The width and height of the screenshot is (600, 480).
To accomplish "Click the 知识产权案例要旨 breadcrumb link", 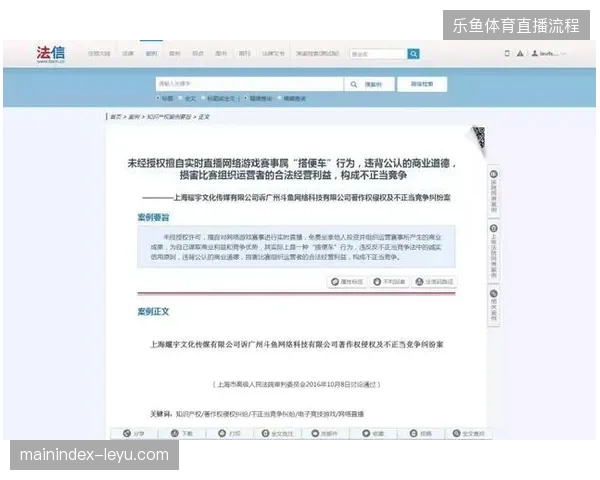I will point(169,117).
